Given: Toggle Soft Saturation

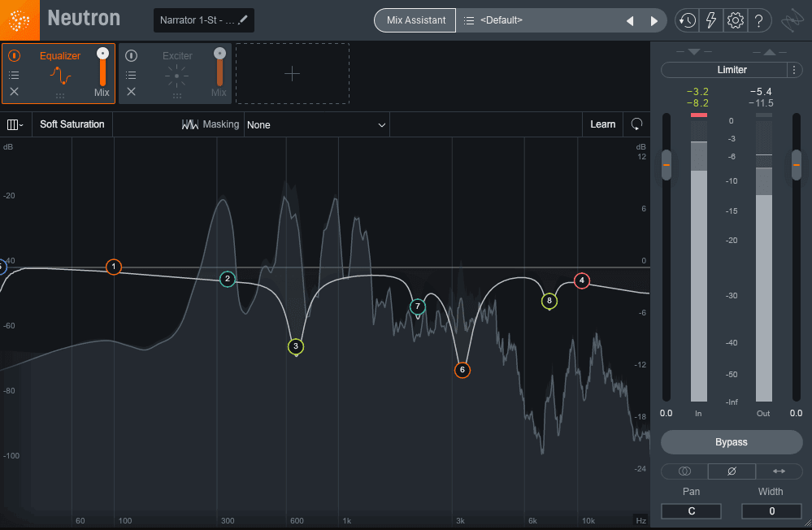Looking at the screenshot, I should point(72,124).
